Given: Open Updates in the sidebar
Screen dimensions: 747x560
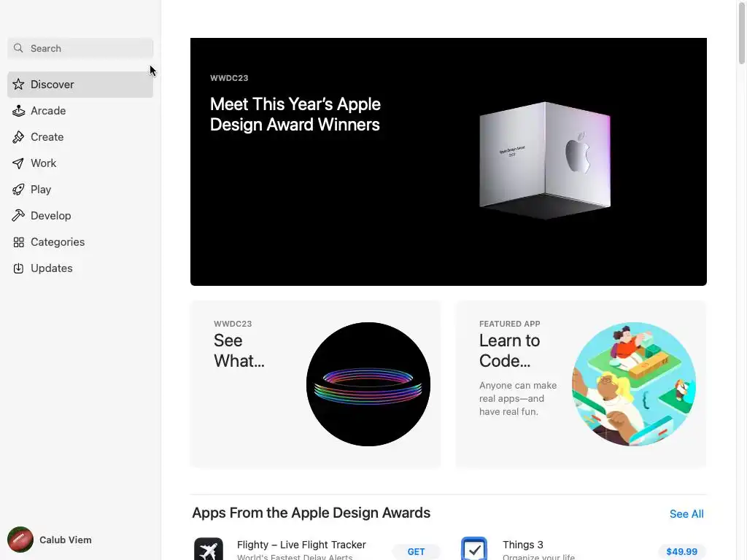Looking at the screenshot, I should (80, 268).
